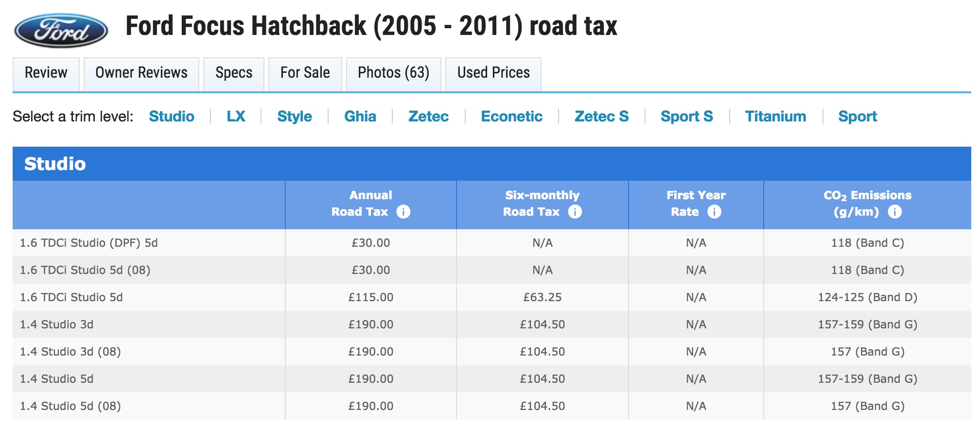
Task: Select the Econetic trim level
Action: click(511, 117)
